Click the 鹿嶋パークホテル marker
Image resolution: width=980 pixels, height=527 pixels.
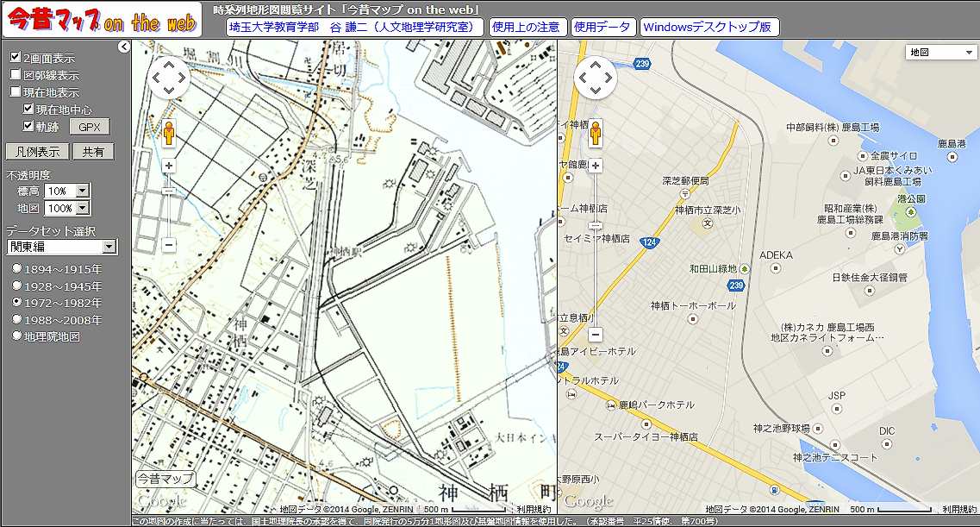(x=611, y=405)
